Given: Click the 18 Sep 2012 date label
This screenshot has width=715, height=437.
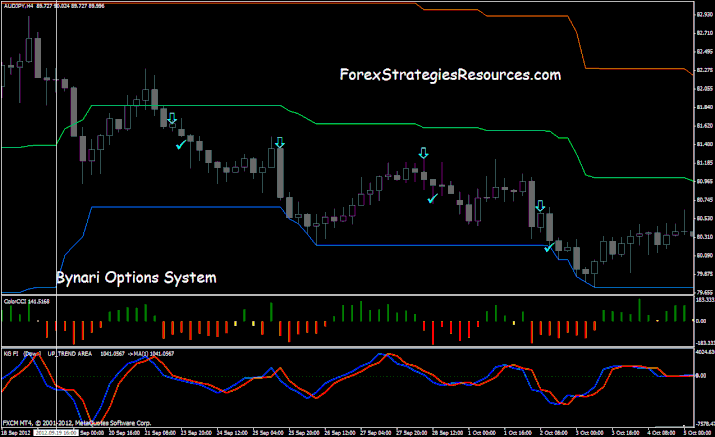Looking at the screenshot, I should coord(17,432).
